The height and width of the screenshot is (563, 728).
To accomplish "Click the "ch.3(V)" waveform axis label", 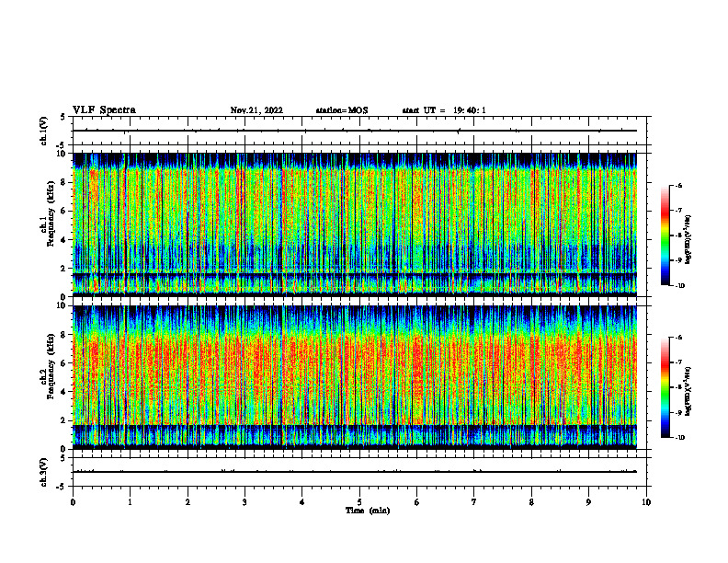I will [43, 472].
